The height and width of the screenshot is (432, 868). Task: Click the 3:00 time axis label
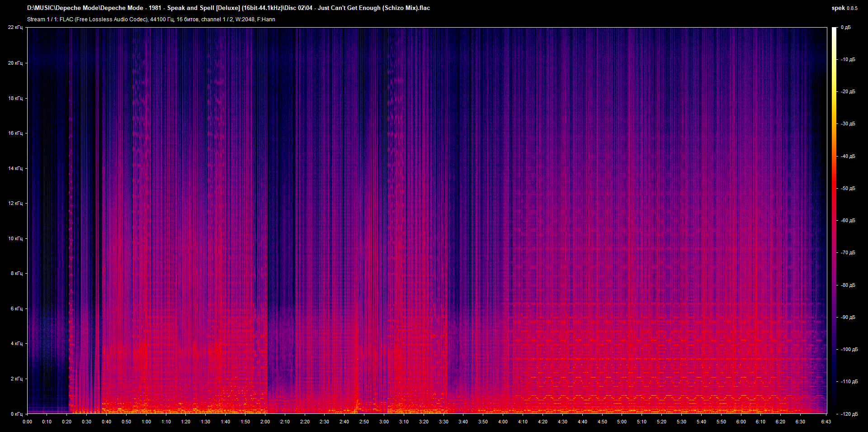click(x=384, y=422)
